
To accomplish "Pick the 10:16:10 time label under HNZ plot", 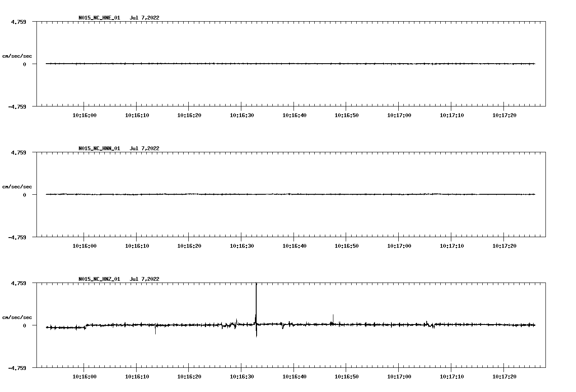I will pos(137,377).
